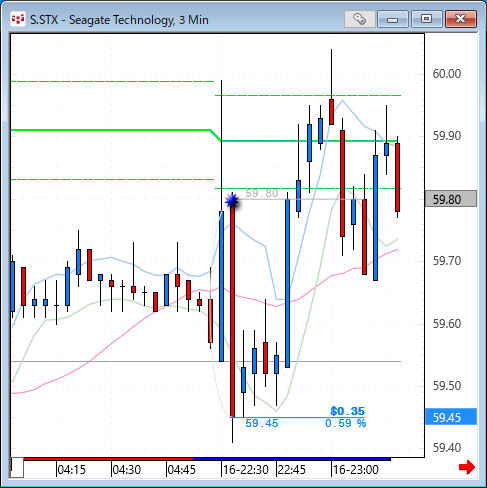Click the 04:30 time axis label
The height and width of the screenshot is (488, 487).
(127, 470)
